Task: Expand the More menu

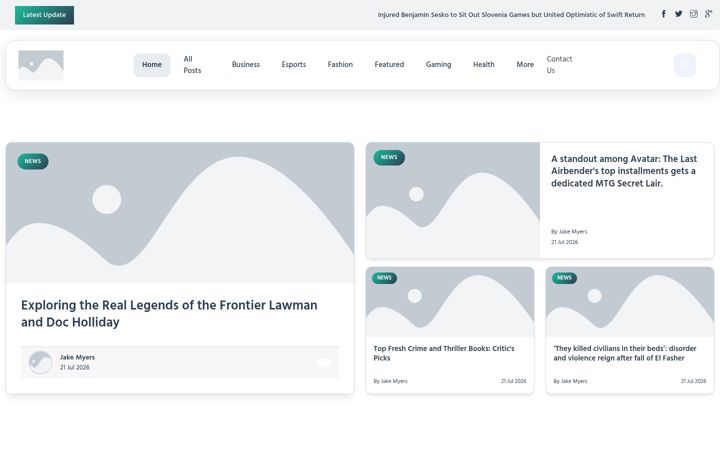Action: click(x=525, y=65)
